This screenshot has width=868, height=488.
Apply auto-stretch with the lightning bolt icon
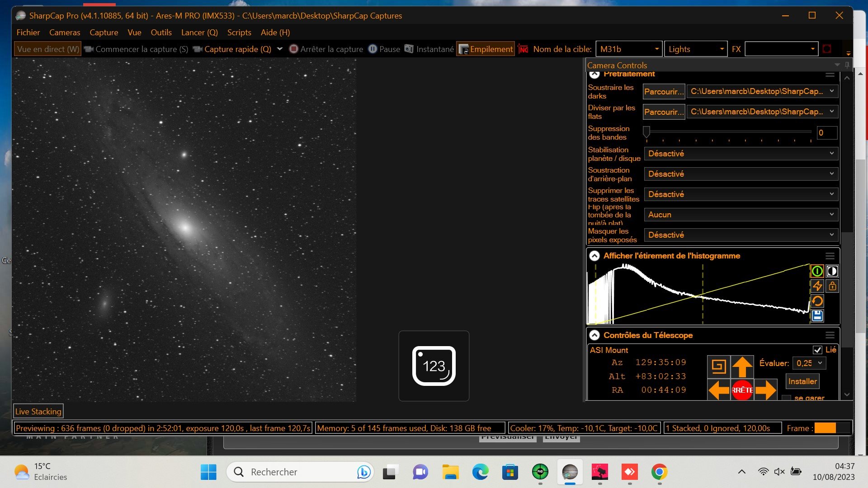817,286
